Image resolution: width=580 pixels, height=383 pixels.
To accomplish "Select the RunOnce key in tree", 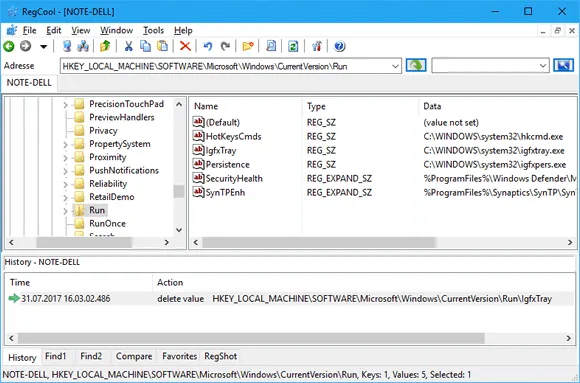I will (x=107, y=224).
